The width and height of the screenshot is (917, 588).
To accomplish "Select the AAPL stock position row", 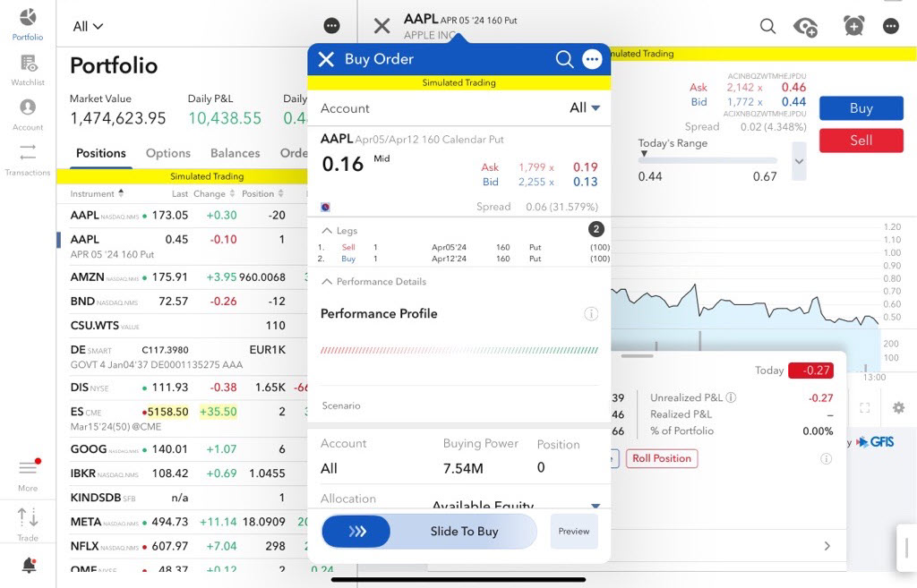I will [182, 215].
